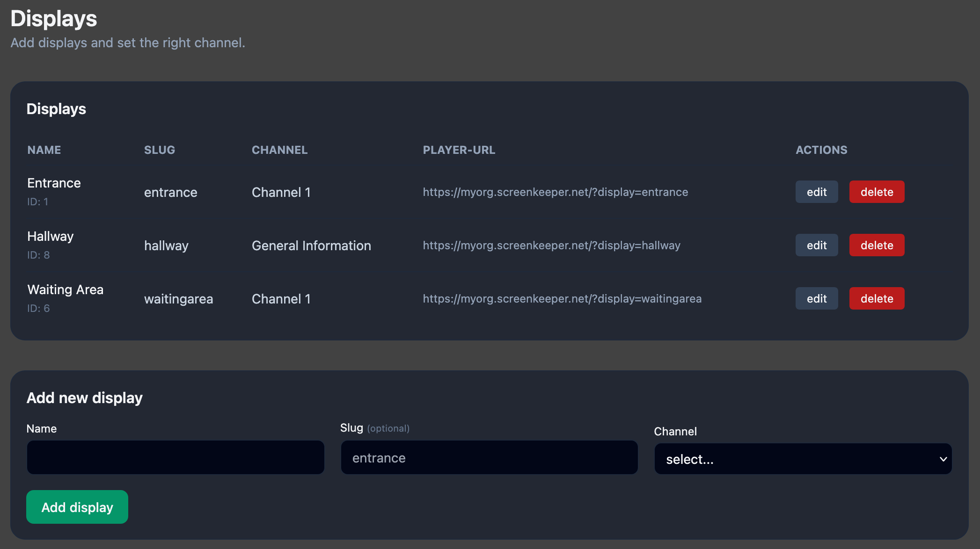Edit the Hallway display
980x549 pixels.
tap(816, 245)
